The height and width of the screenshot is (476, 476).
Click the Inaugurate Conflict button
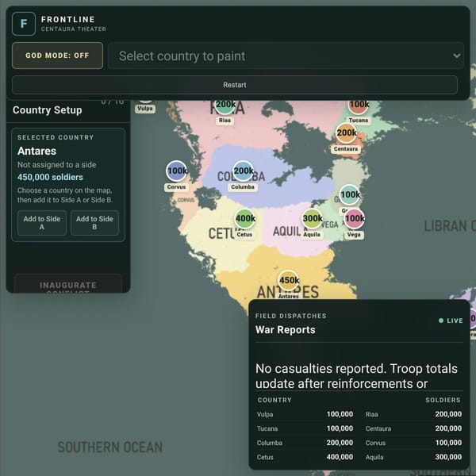coord(68,285)
